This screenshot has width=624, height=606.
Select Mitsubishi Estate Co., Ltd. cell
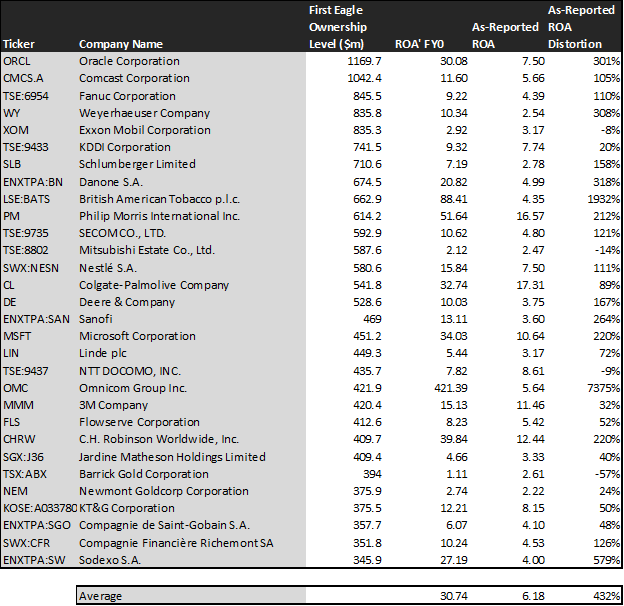(147, 250)
